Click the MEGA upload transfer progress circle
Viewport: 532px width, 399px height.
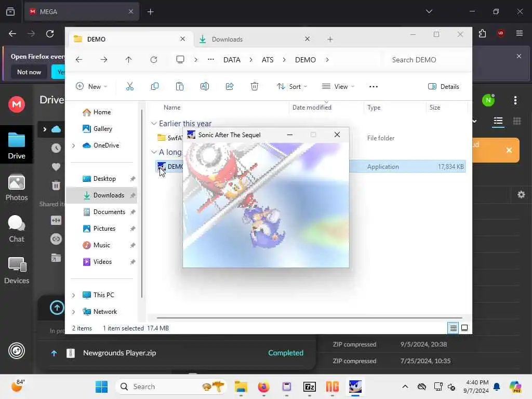[57, 308]
